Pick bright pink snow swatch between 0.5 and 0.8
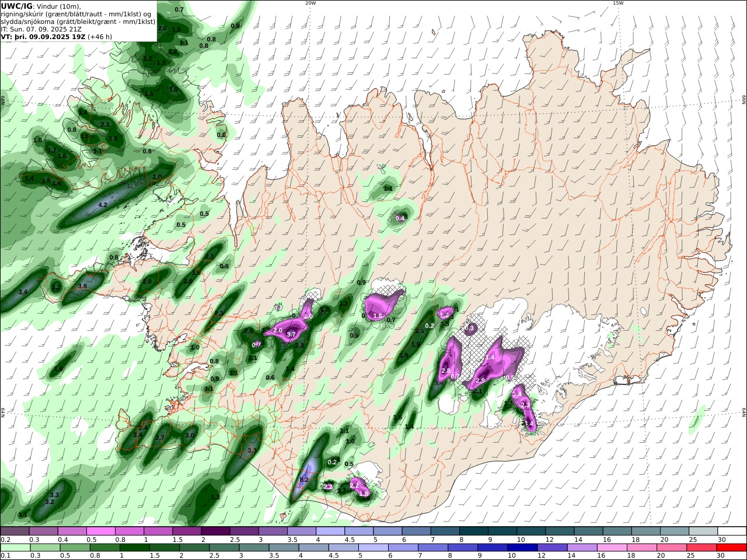Viewport: 747px width, 560px height. pos(100,531)
